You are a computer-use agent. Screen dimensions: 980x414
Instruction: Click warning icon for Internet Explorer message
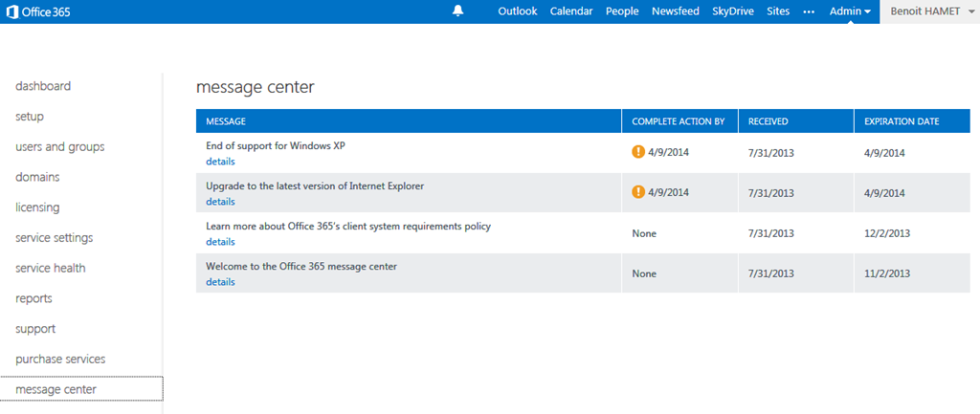[637, 192]
